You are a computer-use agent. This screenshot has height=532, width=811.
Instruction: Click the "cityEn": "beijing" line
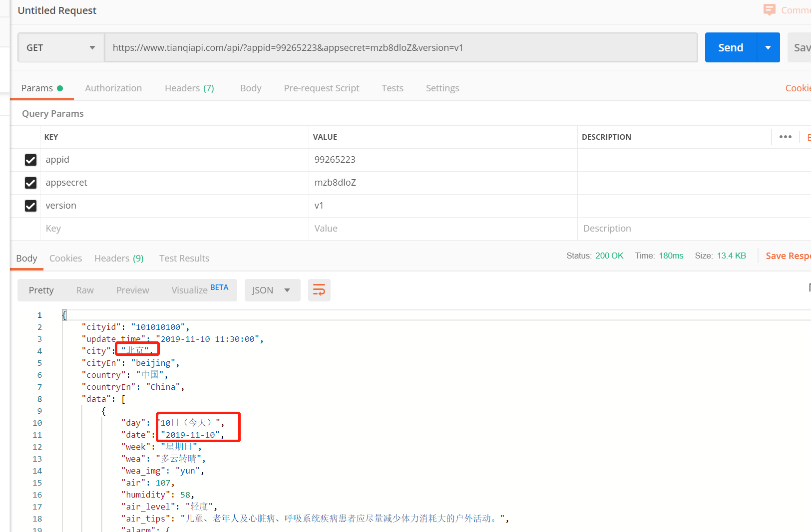(x=130, y=363)
